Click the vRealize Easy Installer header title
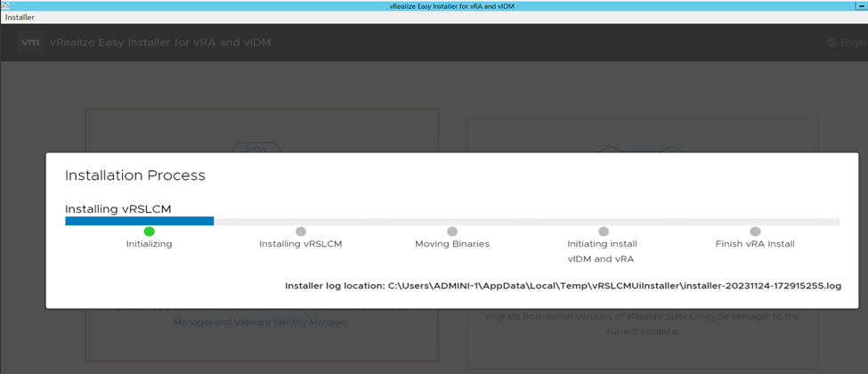Image resolution: width=868 pixels, height=374 pixels. (160, 43)
